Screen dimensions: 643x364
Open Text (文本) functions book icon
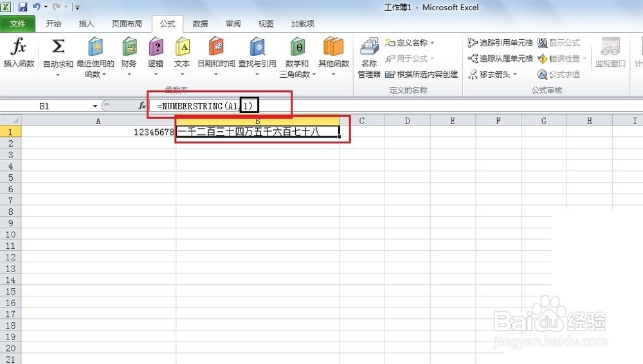coord(182,46)
